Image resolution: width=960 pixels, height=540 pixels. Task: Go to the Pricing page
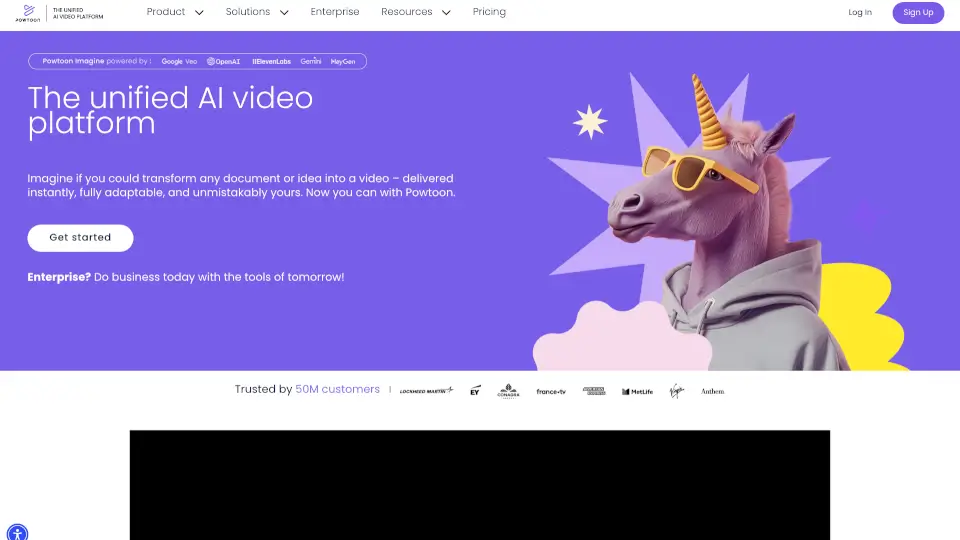tap(489, 12)
